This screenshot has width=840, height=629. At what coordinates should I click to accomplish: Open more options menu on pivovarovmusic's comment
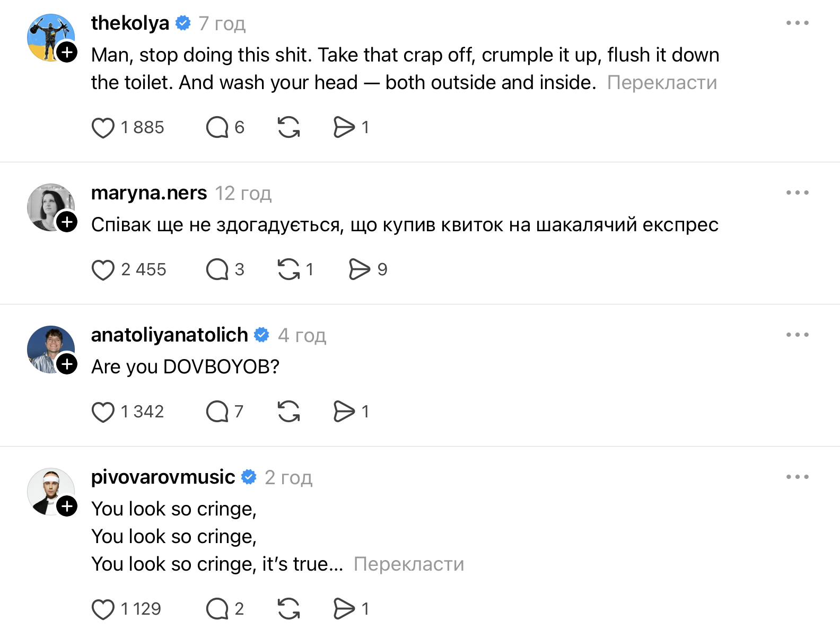pos(797,477)
